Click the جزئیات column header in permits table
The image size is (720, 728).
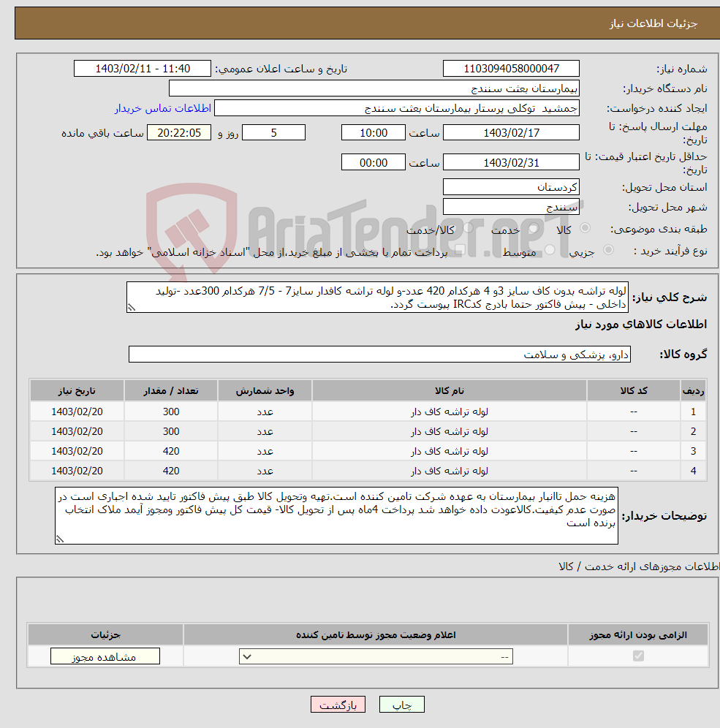point(105,634)
